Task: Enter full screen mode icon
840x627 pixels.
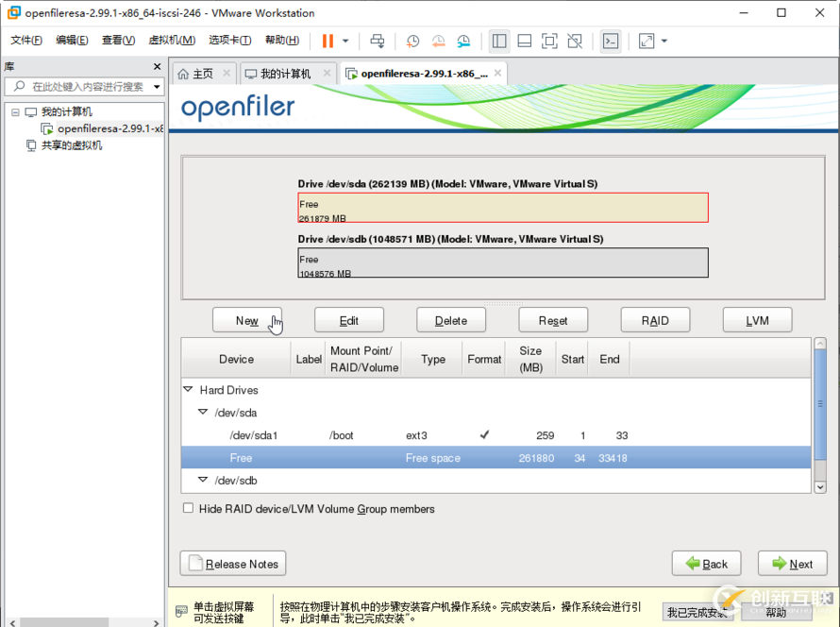Action: (549, 41)
